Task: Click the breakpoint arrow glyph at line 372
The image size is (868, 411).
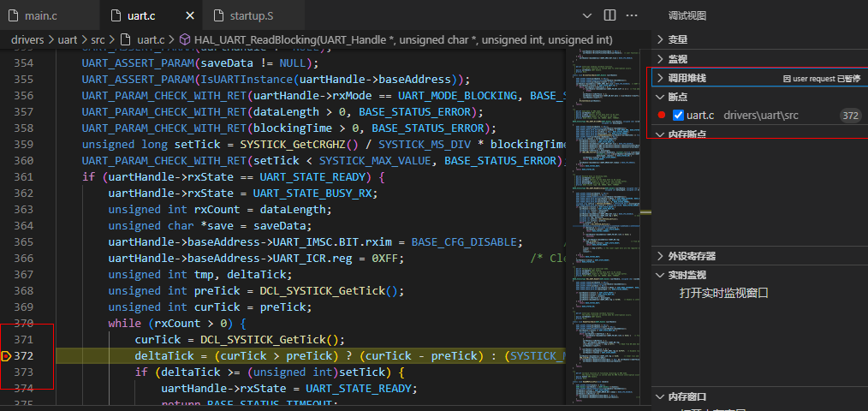Action: click(6, 356)
